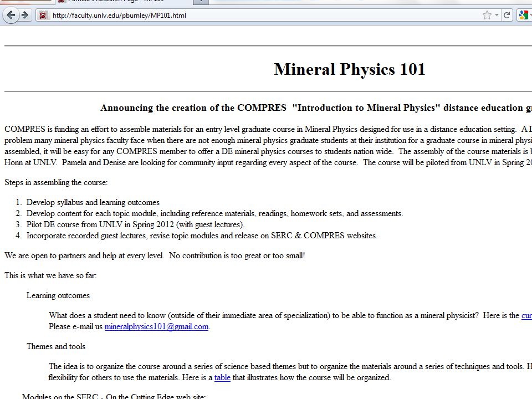Reload the page with the refresh icon
The image size is (532, 399).
coord(507,16)
